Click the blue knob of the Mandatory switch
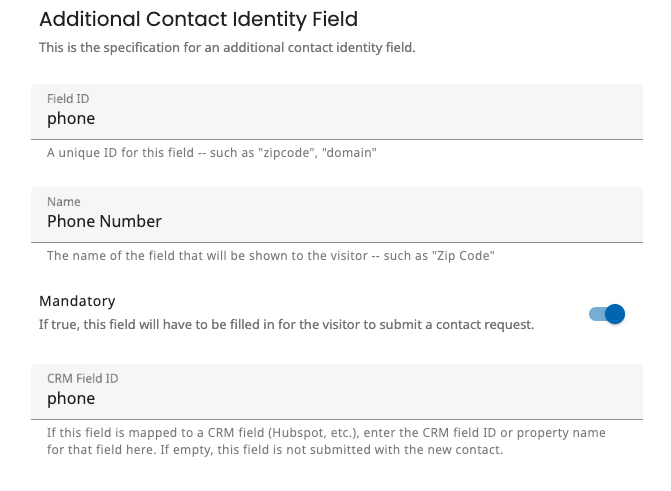The width and height of the screenshot is (671, 491). 614,314
